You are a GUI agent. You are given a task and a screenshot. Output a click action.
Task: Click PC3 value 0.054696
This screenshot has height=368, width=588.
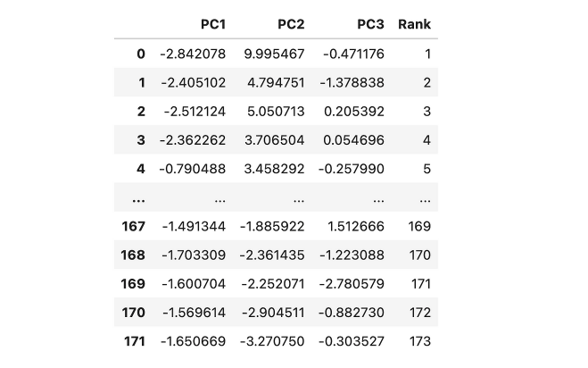click(353, 140)
